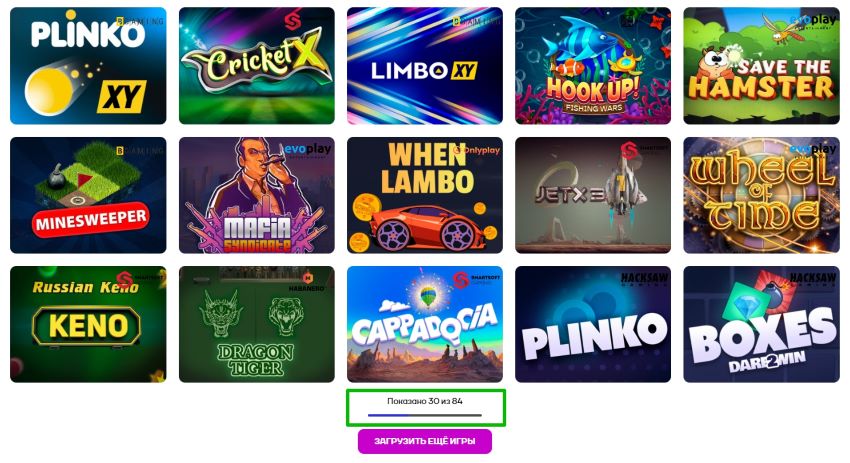This screenshot has width=850, height=463.
Task: Launch Mafia Syndicate by Evoplay
Action: (257, 195)
